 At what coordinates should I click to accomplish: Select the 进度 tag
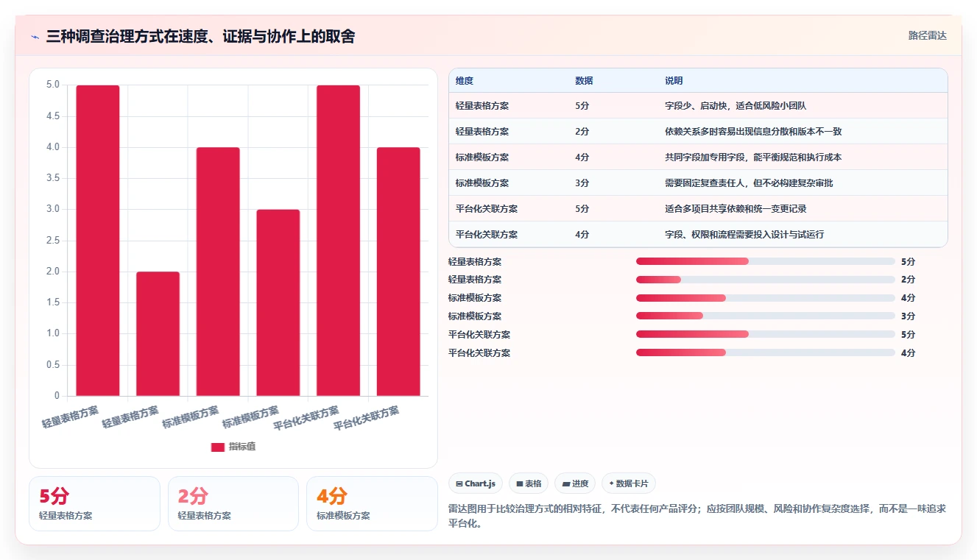[x=575, y=483]
